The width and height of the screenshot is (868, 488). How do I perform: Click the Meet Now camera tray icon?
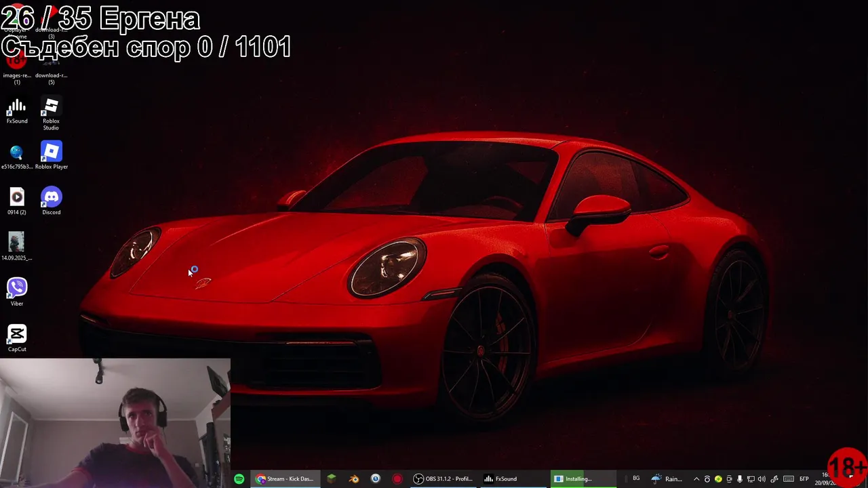point(729,479)
